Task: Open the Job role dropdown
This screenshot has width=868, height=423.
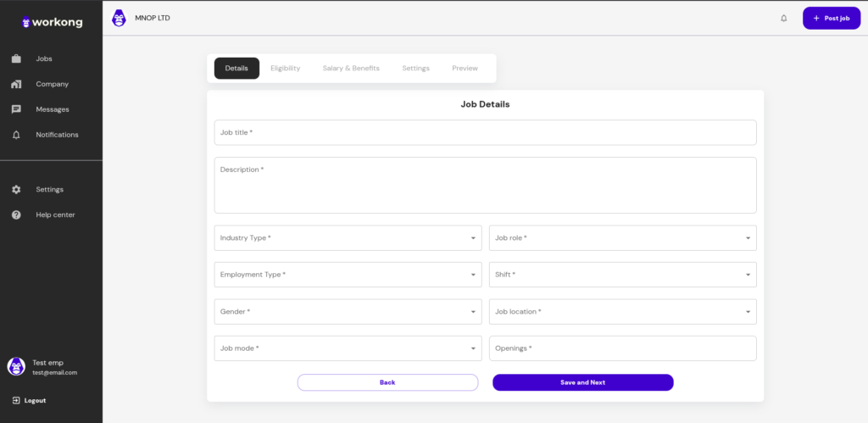Action: pos(623,238)
